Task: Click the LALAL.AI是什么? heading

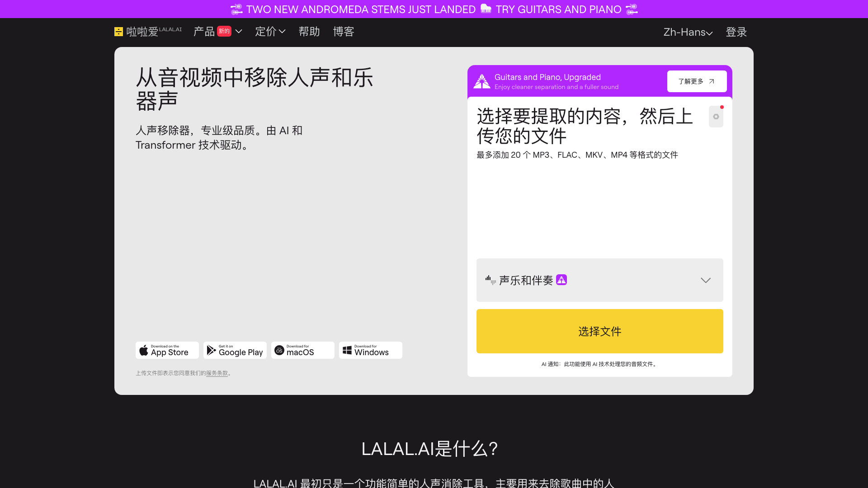Action: [429, 449]
